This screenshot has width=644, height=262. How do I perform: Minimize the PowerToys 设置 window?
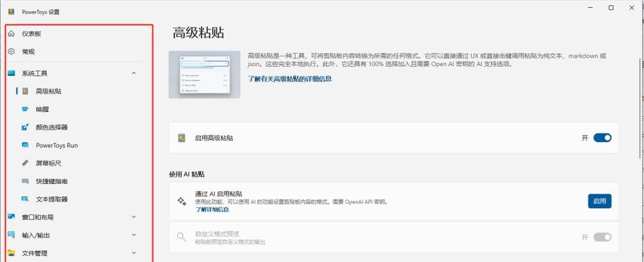(590, 7)
